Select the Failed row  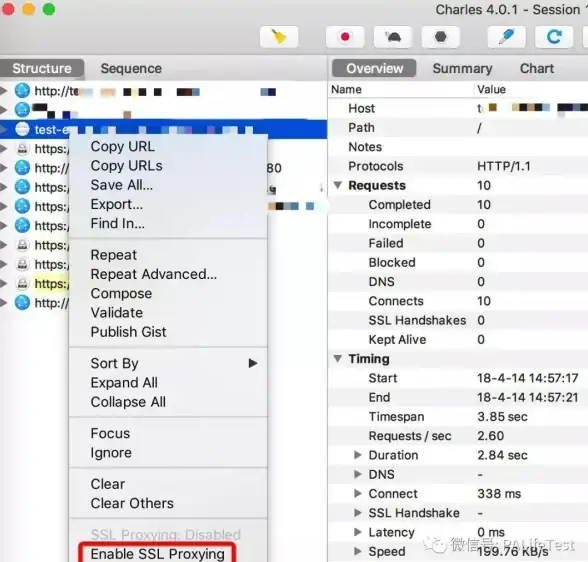tap(458, 243)
